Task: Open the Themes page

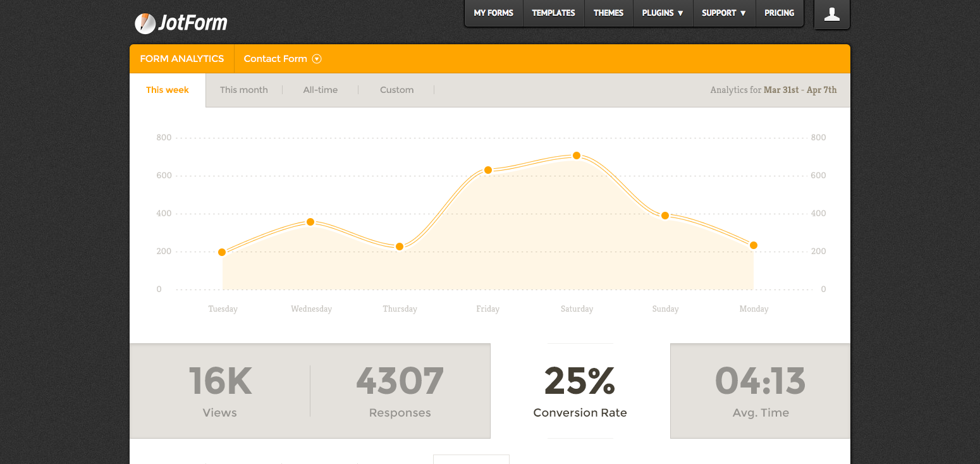Action: 608,13
